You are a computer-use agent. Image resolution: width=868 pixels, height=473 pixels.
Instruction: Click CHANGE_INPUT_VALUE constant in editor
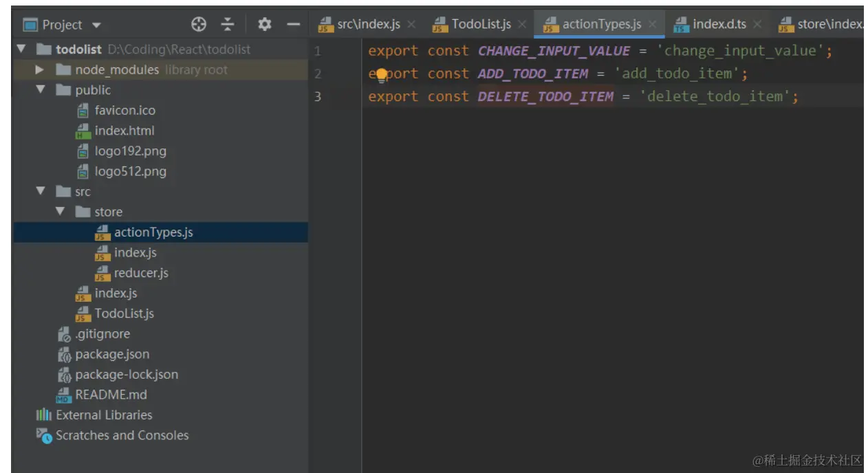click(554, 51)
